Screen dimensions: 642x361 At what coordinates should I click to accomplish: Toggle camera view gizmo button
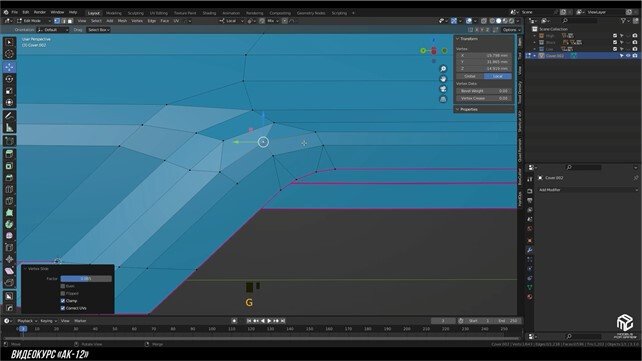click(443, 89)
